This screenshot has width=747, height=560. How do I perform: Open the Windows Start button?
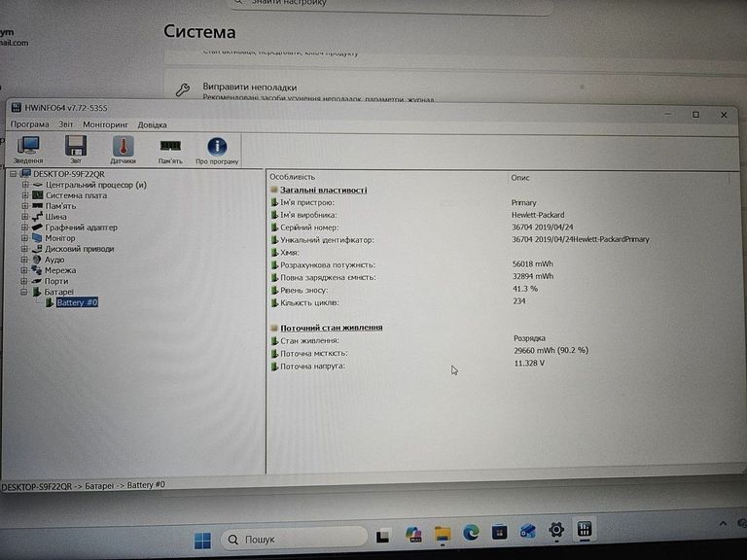click(202, 540)
